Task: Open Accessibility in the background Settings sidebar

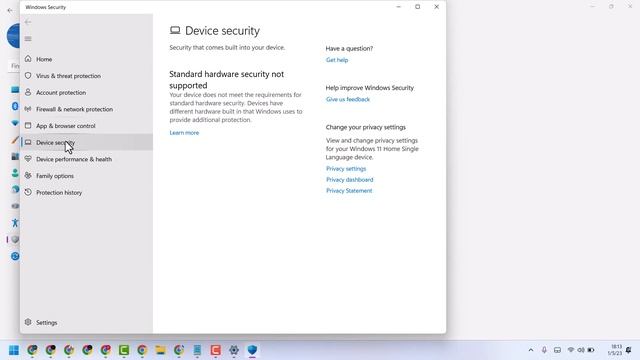Action: pyautogui.click(x=15, y=223)
